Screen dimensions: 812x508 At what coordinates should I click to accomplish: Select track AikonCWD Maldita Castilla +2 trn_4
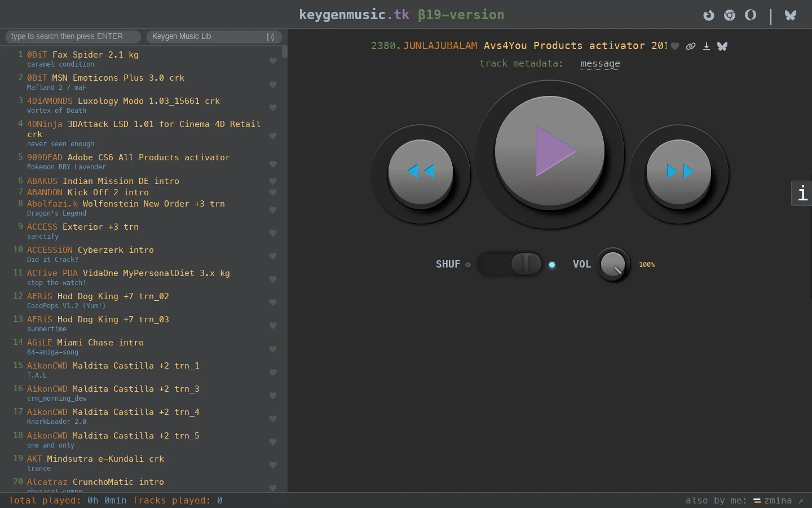point(113,412)
